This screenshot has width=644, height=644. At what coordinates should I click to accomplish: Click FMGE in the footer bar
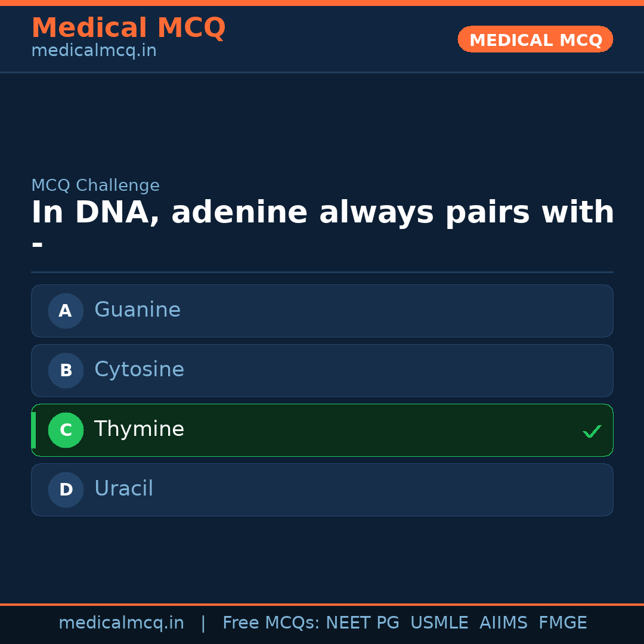[x=562, y=623]
